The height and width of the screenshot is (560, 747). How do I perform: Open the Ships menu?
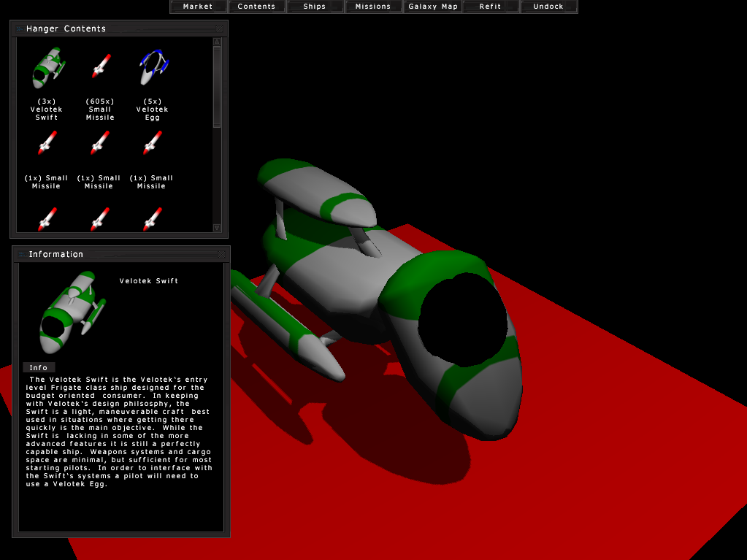[315, 7]
